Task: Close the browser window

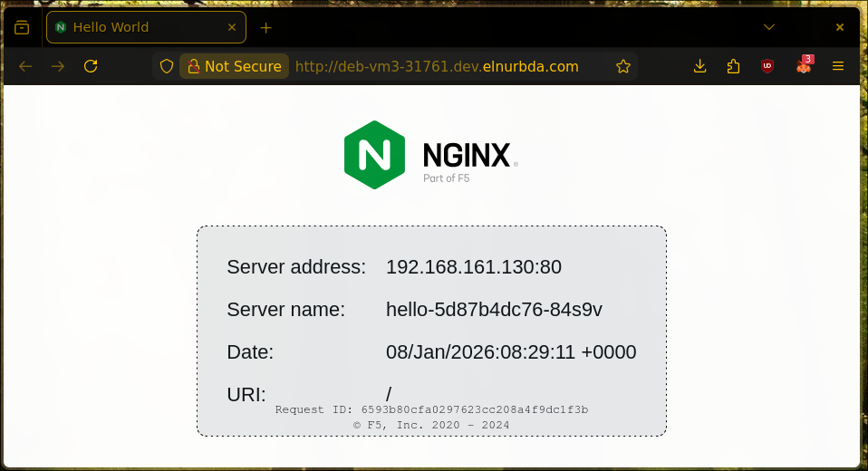Action: [x=840, y=27]
